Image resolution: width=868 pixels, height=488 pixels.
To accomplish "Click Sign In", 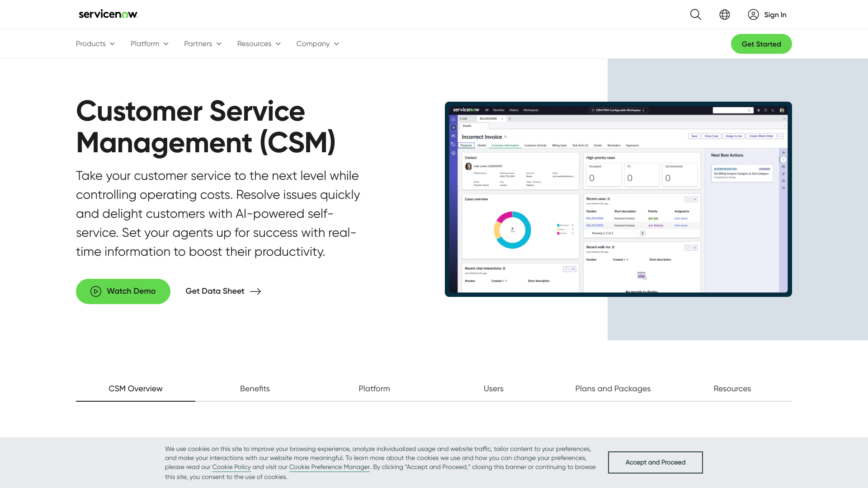I will tap(775, 15).
